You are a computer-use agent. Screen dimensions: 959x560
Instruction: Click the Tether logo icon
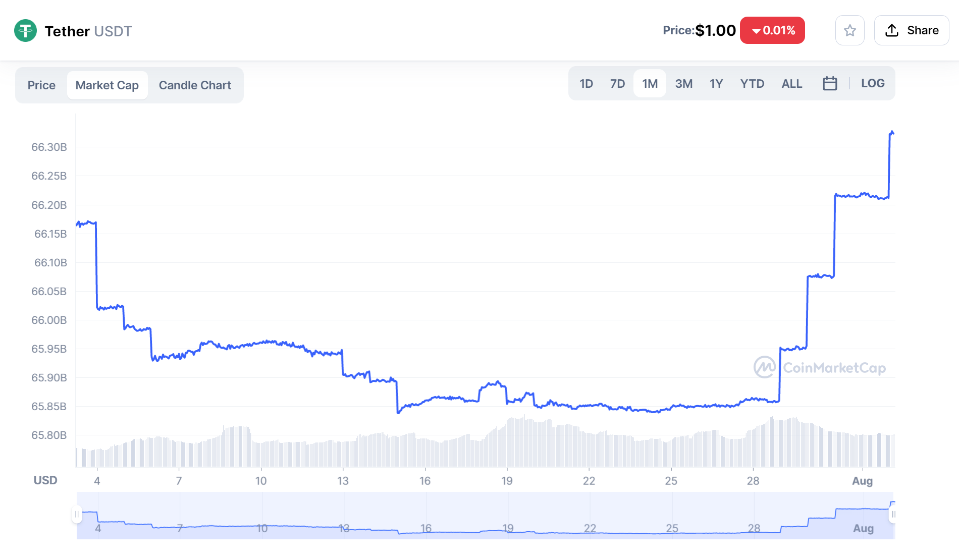click(25, 31)
